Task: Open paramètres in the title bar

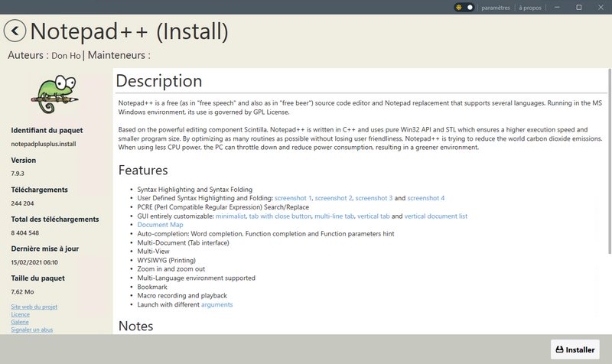Action: point(496,8)
